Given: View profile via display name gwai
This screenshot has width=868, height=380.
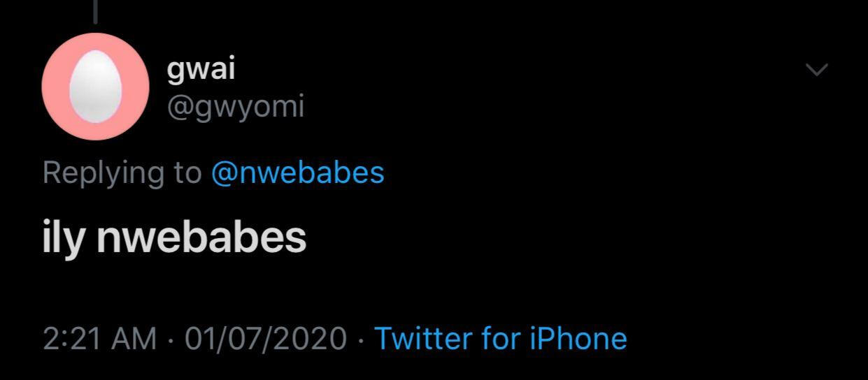Looking at the screenshot, I should (201, 70).
